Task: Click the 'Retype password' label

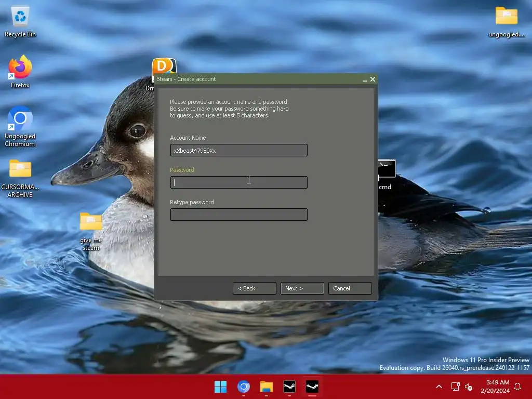Action: [x=192, y=202]
